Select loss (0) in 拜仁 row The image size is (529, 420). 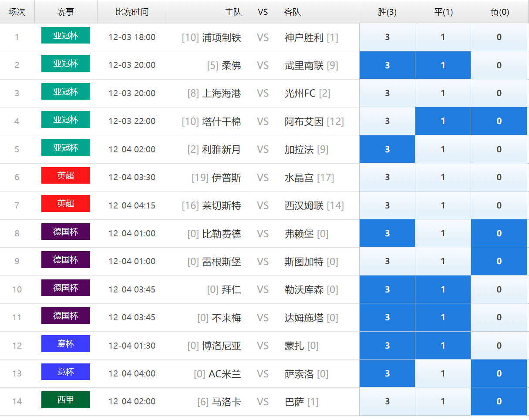tap(499, 289)
